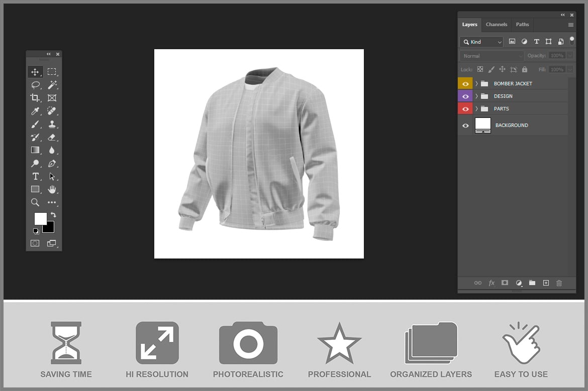Viewport: 588px width, 391px height.
Task: Select the Rectangular Marquee tool
Action: click(x=52, y=72)
